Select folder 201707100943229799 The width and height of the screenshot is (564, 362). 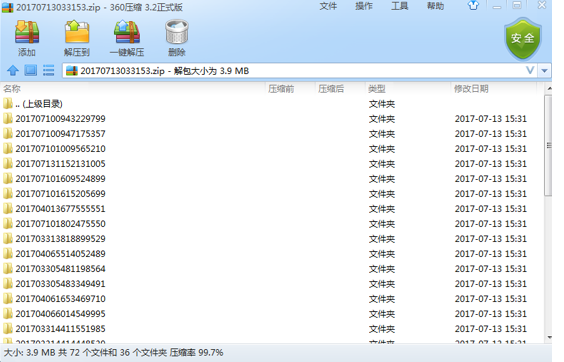(272, 119)
